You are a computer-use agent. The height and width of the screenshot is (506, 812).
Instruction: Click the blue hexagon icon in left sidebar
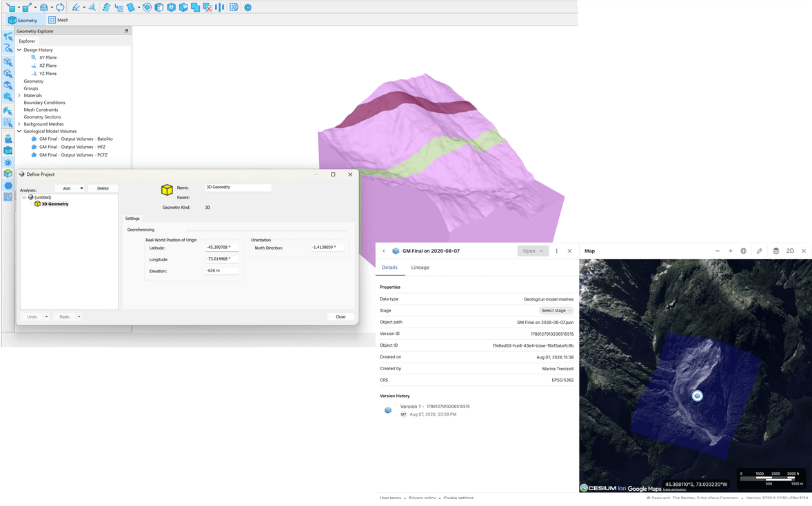pyautogui.click(x=8, y=185)
